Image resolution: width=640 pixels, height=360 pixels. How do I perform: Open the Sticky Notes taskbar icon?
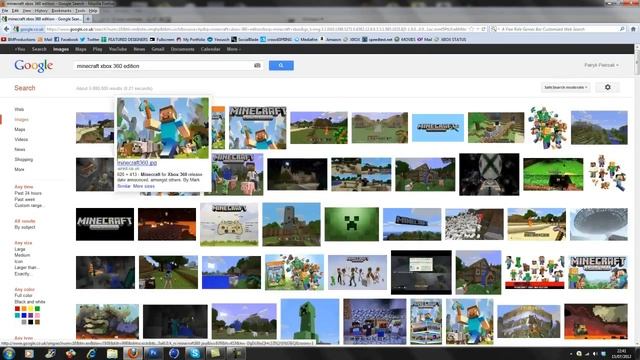point(215,353)
